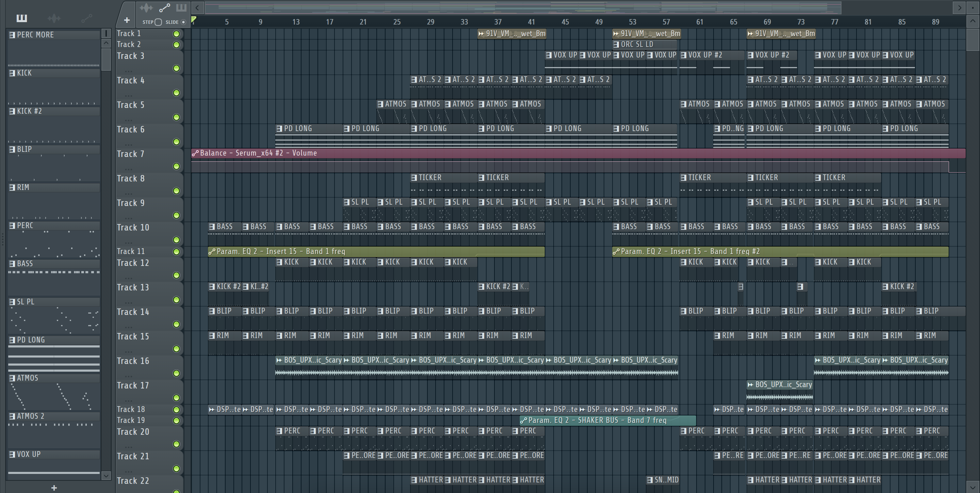Image resolution: width=980 pixels, height=493 pixels.
Task: Open the PD..NG clip's menu icon on Track 6
Action: click(x=718, y=129)
